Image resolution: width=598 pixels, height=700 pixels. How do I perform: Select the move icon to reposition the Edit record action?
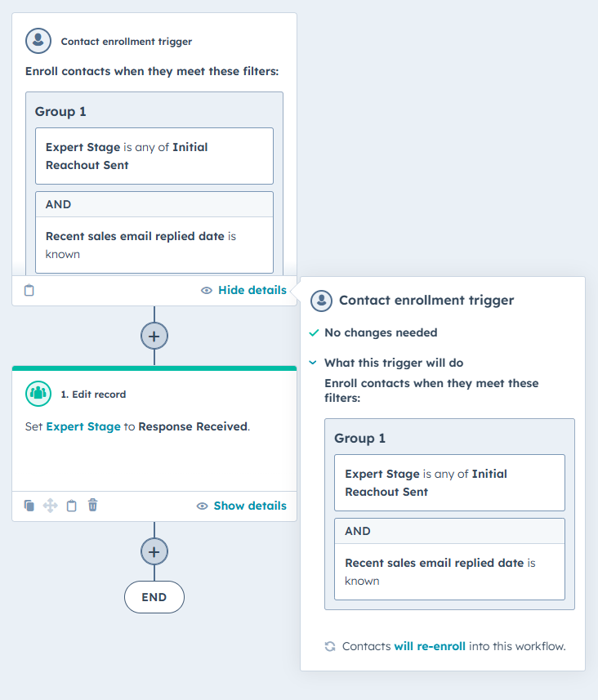[50, 506]
